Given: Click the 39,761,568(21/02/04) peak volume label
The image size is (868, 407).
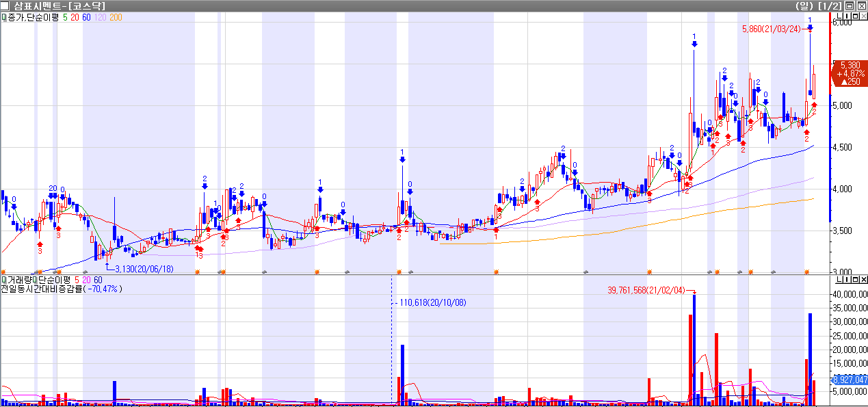Looking at the screenshot, I should [x=646, y=290].
